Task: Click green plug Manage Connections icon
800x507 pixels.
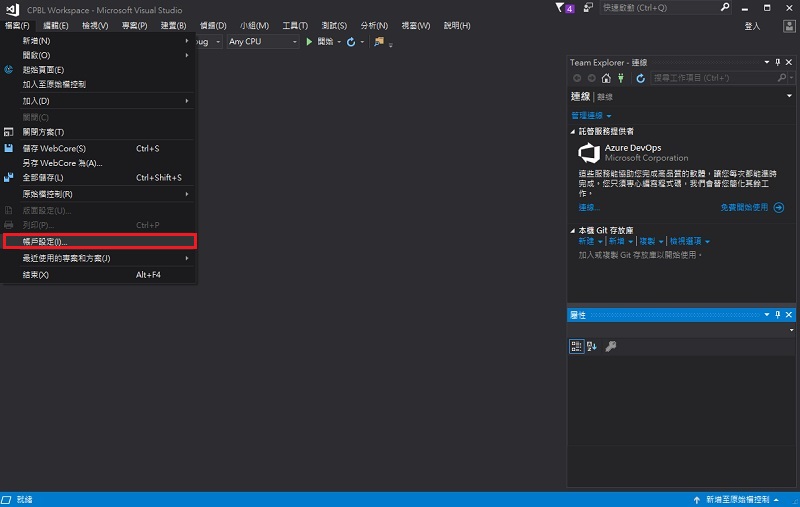Action: pos(621,78)
